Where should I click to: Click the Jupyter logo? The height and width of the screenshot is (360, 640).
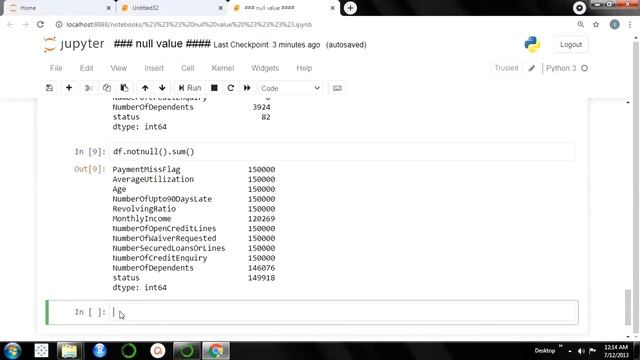point(74,44)
